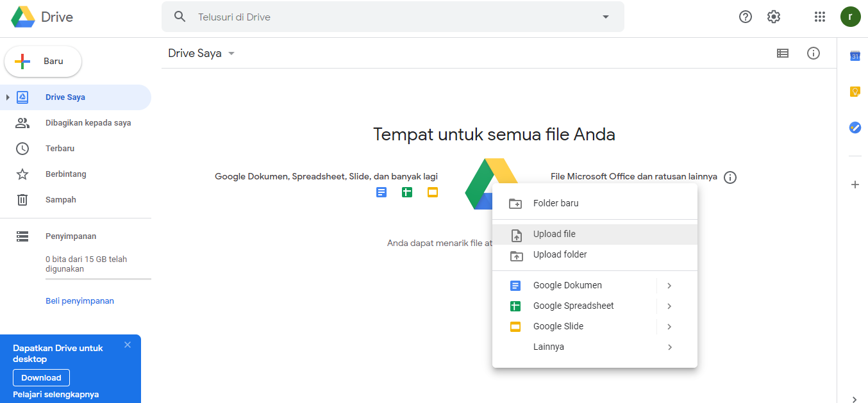Open Google Calendar side panel icon
The width and height of the screenshot is (868, 403).
point(855,56)
